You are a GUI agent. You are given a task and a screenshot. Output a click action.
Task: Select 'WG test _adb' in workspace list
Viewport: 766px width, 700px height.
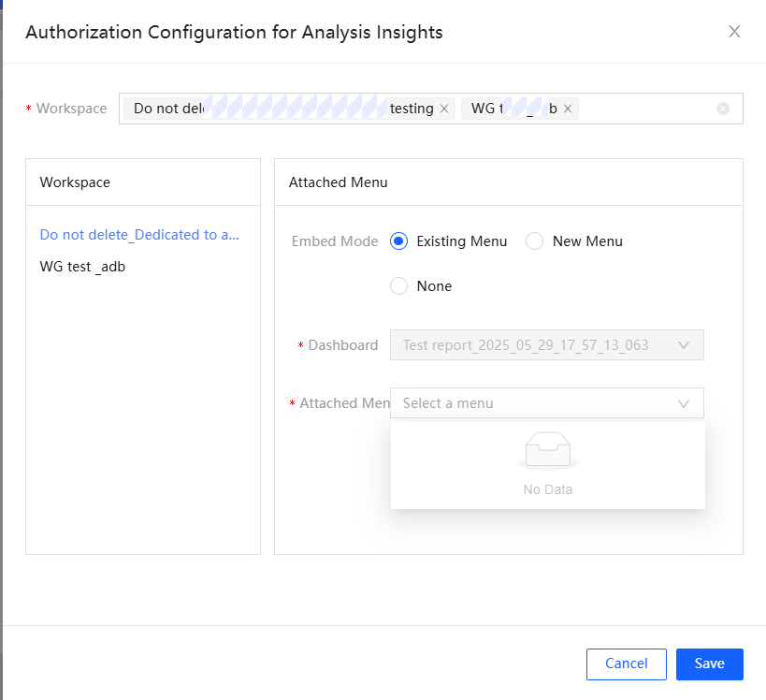point(82,267)
